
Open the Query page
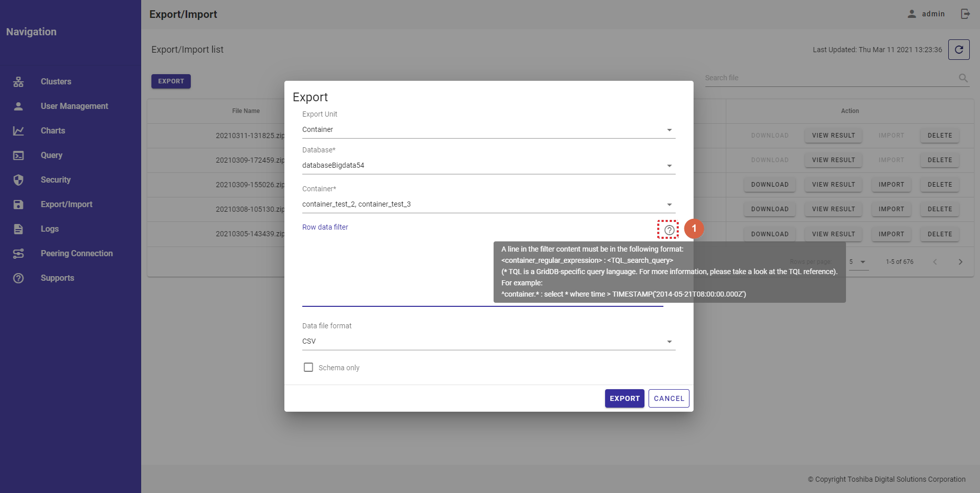[x=52, y=155]
